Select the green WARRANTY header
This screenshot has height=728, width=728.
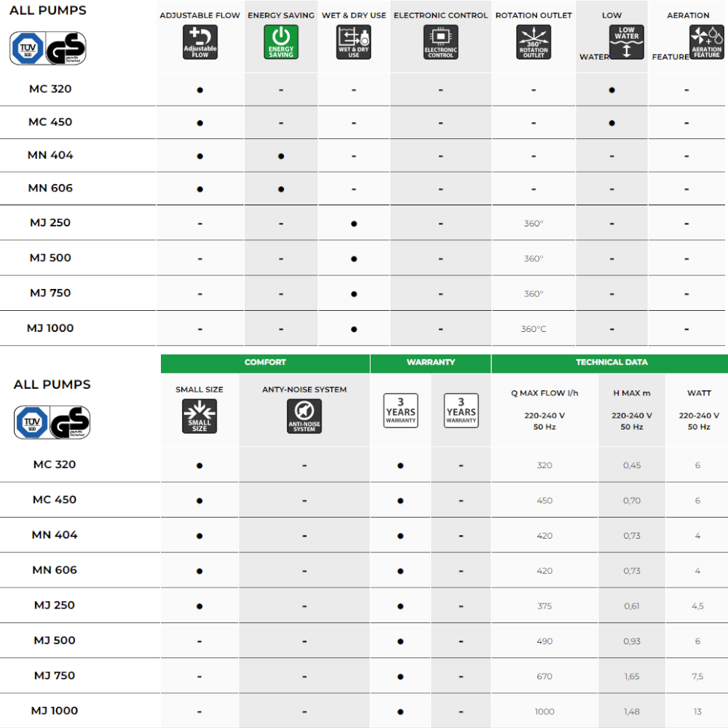click(x=430, y=363)
